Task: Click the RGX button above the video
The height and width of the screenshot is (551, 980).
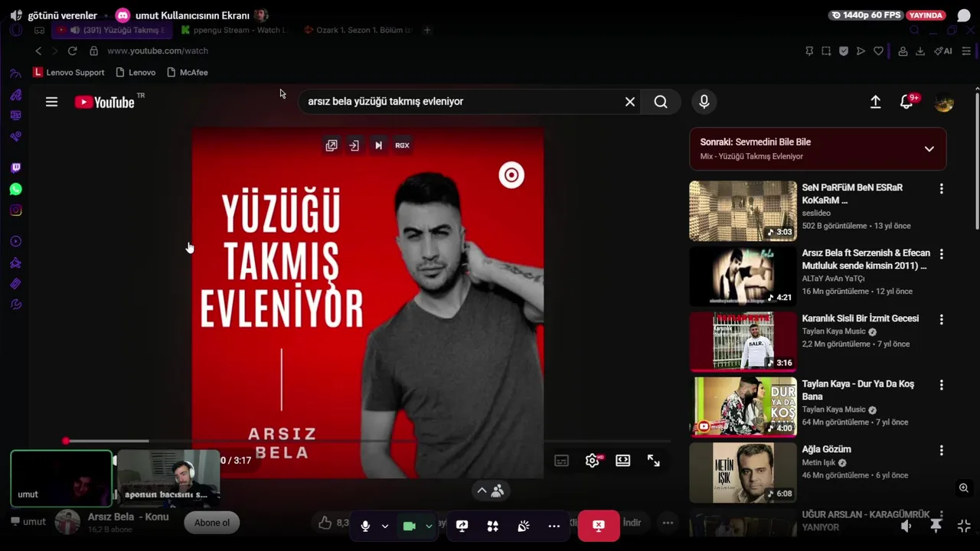Action: click(402, 145)
